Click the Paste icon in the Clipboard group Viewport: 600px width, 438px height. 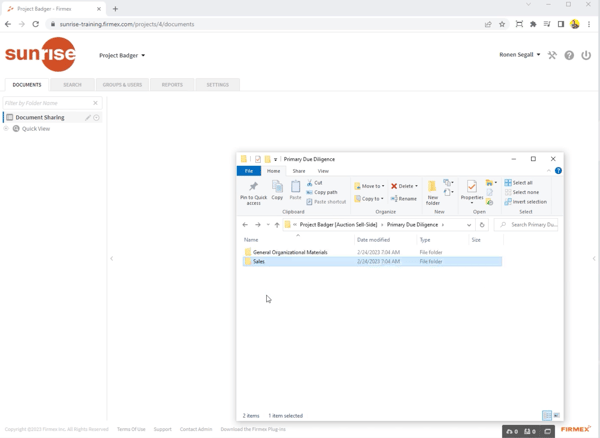(x=295, y=190)
